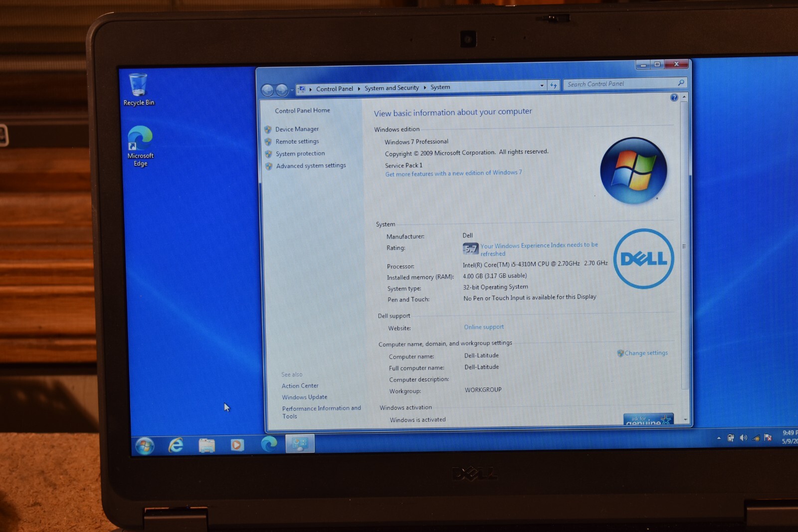Viewport: 798px width, 532px height.
Task: Click Change settings for computer name
Action: coord(646,353)
